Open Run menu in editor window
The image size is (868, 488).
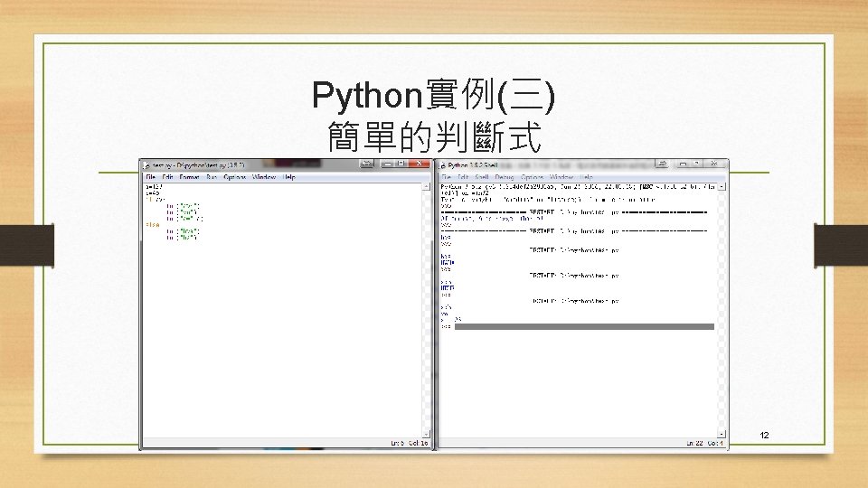pos(212,177)
